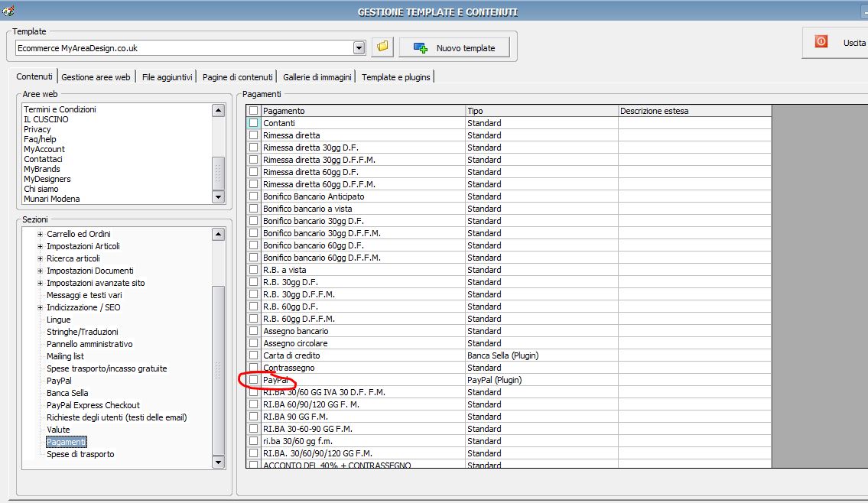This screenshot has width=868, height=503.
Task: Select Spese trasporto/incasso gratuite section
Action: coord(107,368)
